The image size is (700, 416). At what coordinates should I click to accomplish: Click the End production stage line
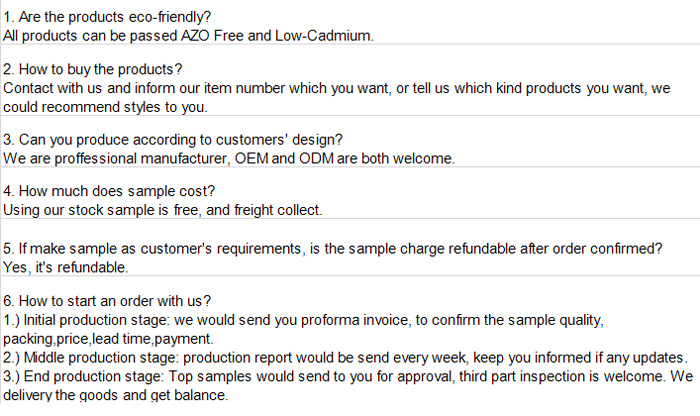click(348, 376)
